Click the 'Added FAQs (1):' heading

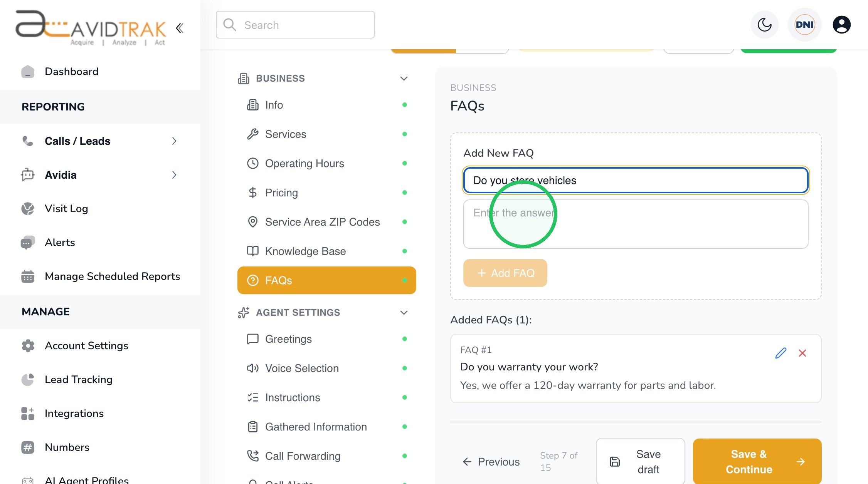pyautogui.click(x=491, y=320)
